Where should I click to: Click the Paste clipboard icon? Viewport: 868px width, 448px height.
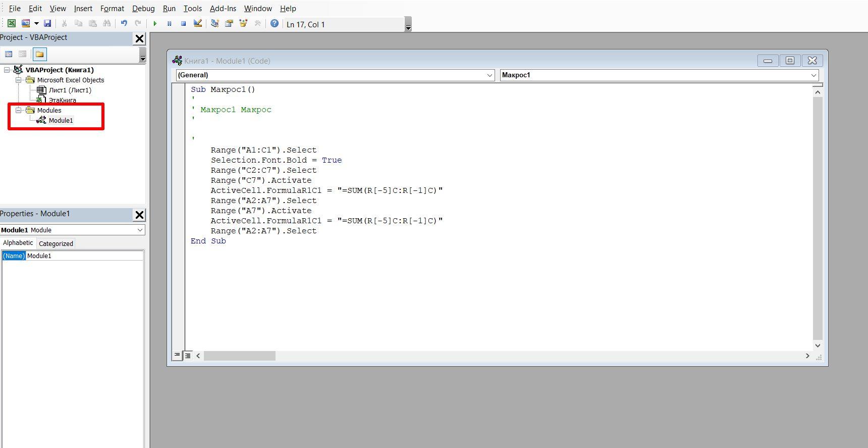[92, 23]
